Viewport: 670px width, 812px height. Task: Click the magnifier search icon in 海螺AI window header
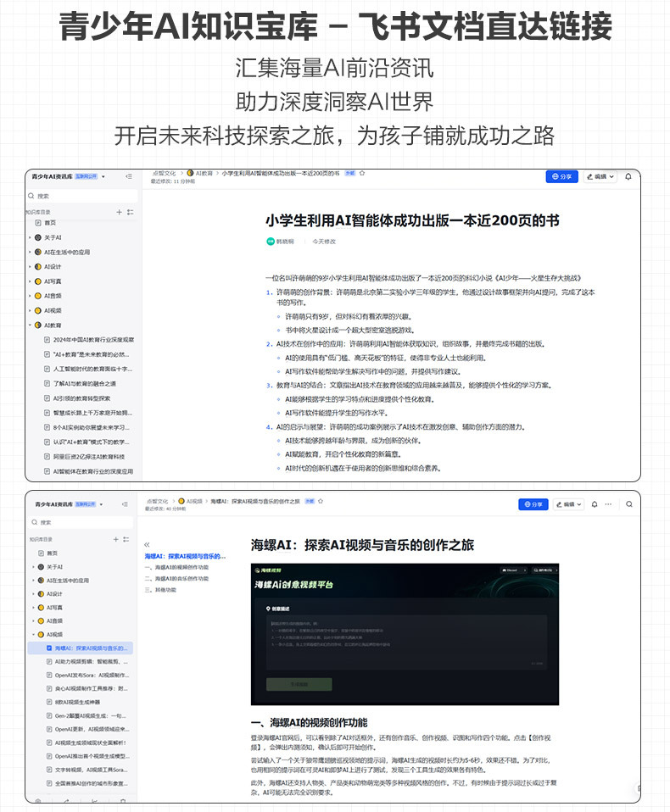click(629, 503)
